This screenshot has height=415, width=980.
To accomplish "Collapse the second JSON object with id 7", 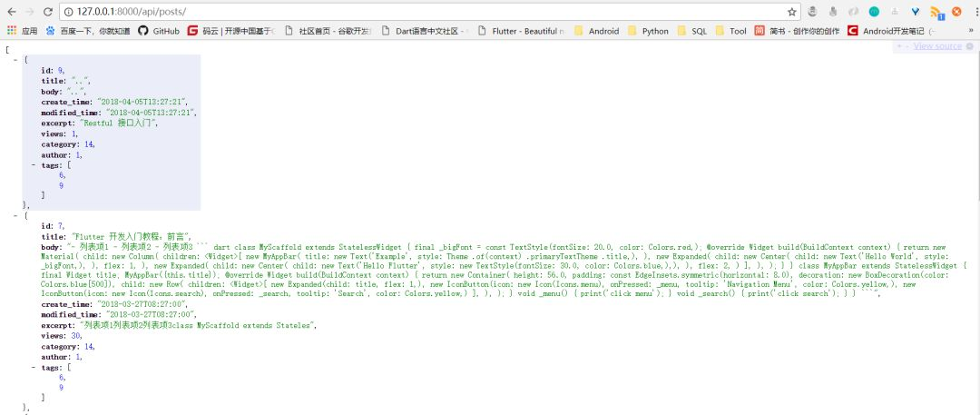I will click(15, 215).
